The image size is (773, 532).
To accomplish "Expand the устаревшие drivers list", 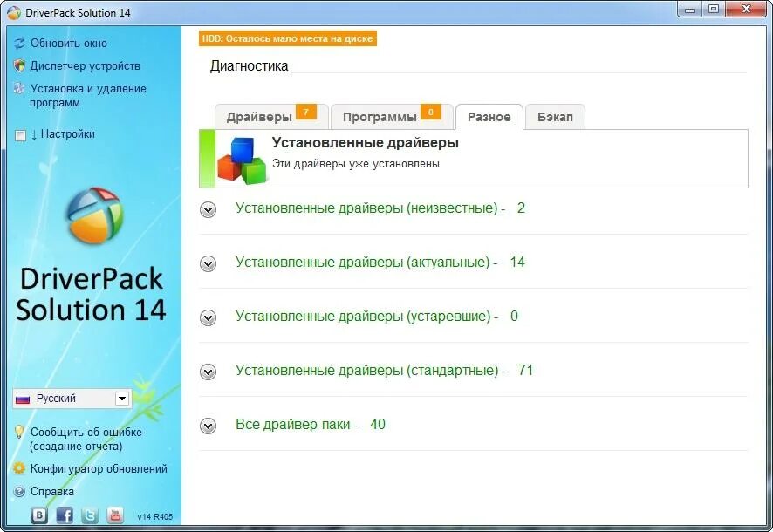I will pyautogui.click(x=208, y=317).
